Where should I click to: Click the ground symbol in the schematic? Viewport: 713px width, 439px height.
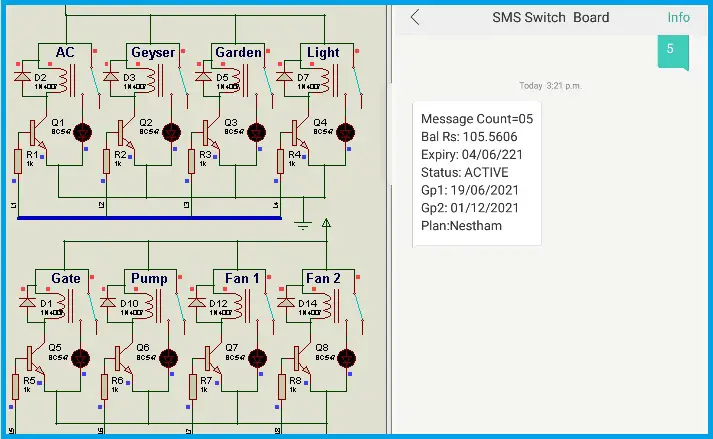[303, 224]
